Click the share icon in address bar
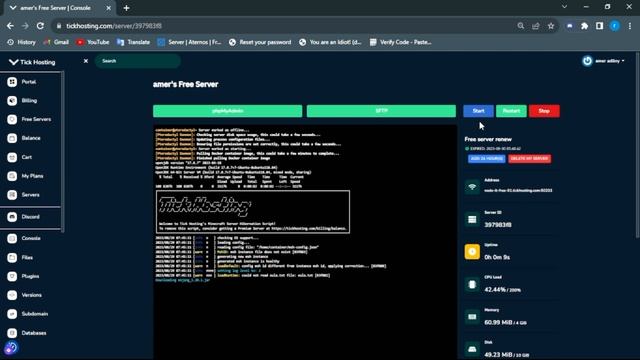The width and height of the screenshot is (640, 360). pyautogui.click(x=536, y=26)
